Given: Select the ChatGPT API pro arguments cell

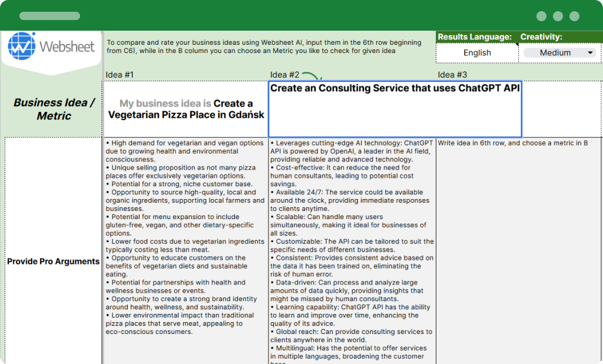Looking at the screenshot, I should (352, 251).
